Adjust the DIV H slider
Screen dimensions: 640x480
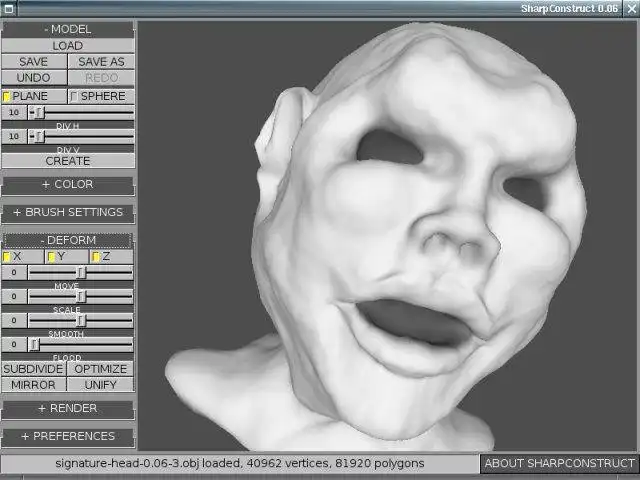click(81, 112)
